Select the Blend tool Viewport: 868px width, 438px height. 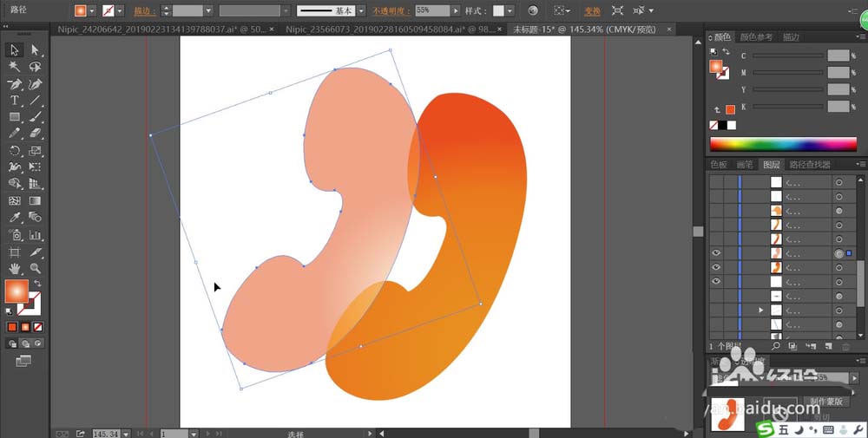coord(35,218)
